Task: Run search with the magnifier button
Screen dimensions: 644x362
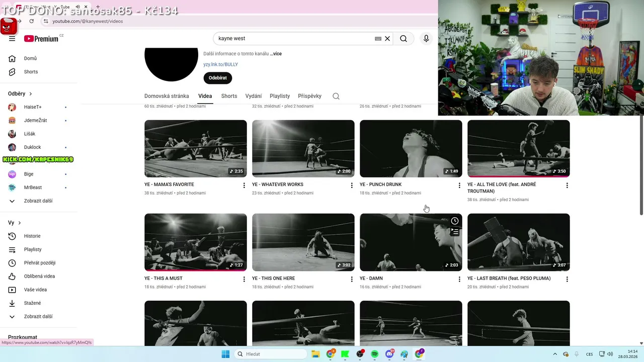Action: pyautogui.click(x=404, y=38)
